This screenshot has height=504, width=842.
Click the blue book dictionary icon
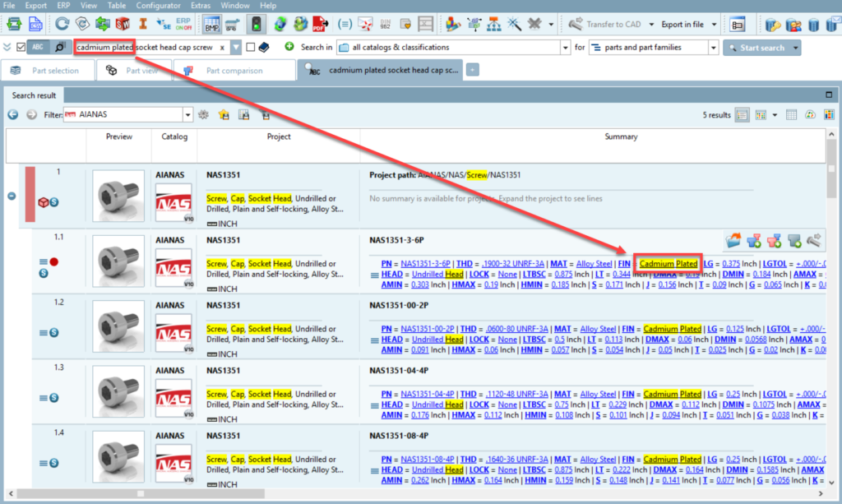[264, 47]
